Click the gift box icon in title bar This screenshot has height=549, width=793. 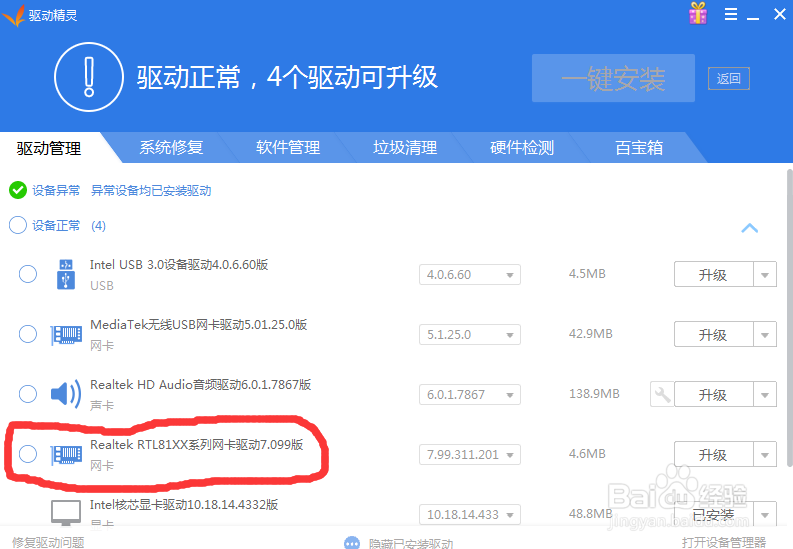pos(698,13)
